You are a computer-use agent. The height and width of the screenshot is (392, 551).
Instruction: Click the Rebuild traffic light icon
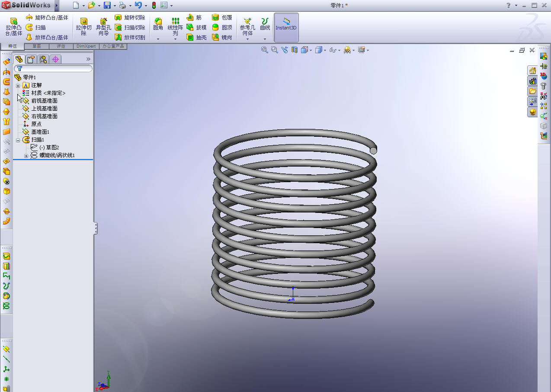click(x=154, y=6)
